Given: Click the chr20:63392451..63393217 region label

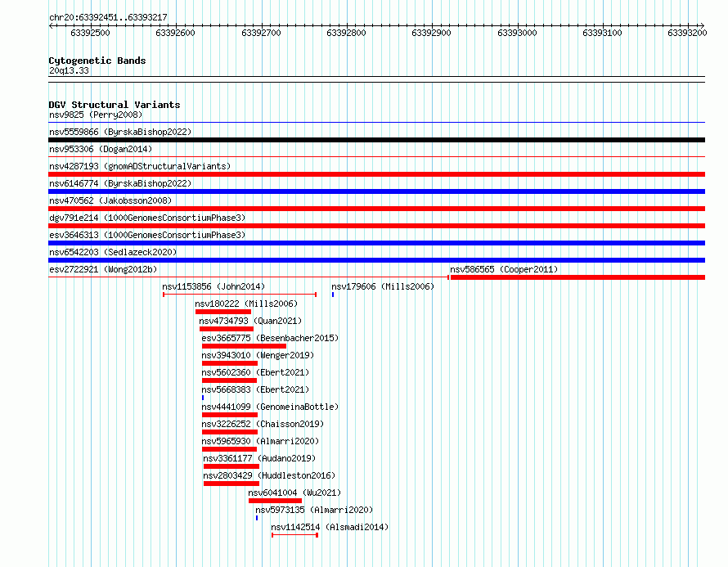Looking at the screenshot, I should [108, 17].
